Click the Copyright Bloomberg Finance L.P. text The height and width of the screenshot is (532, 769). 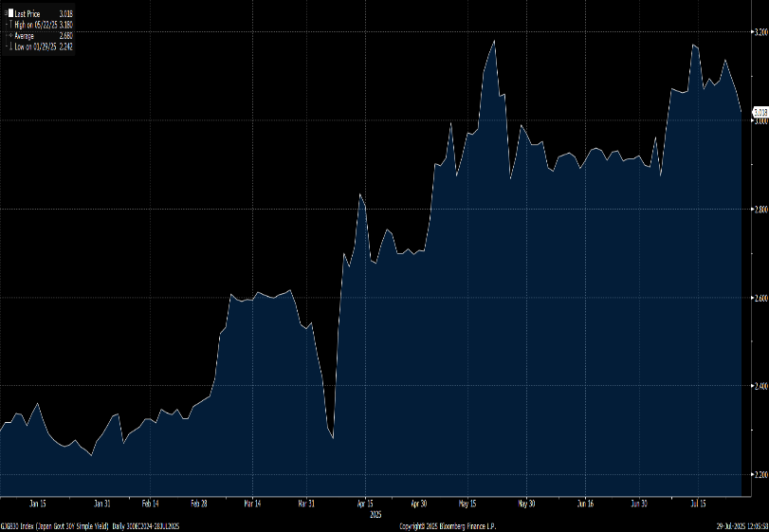pos(448,526)
